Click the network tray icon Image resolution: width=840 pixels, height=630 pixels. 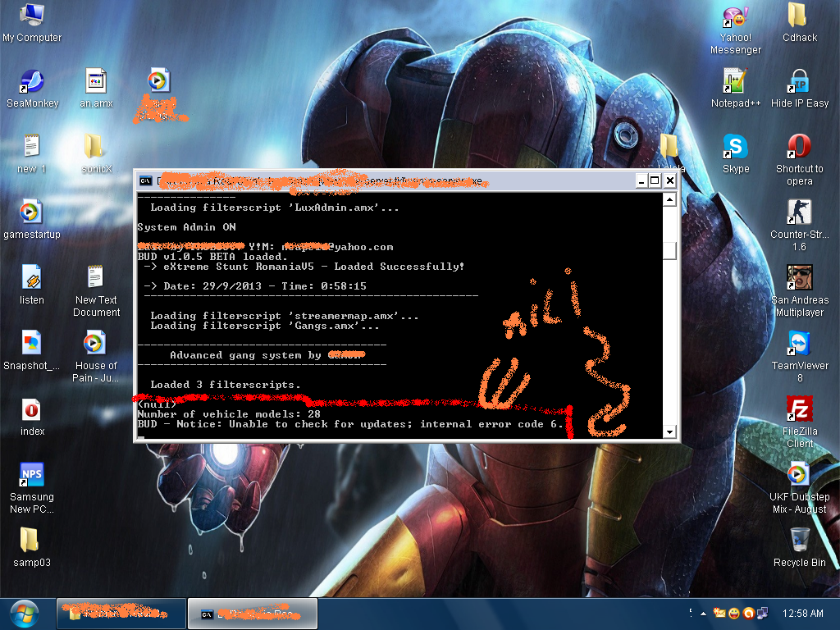pos(763,614)
